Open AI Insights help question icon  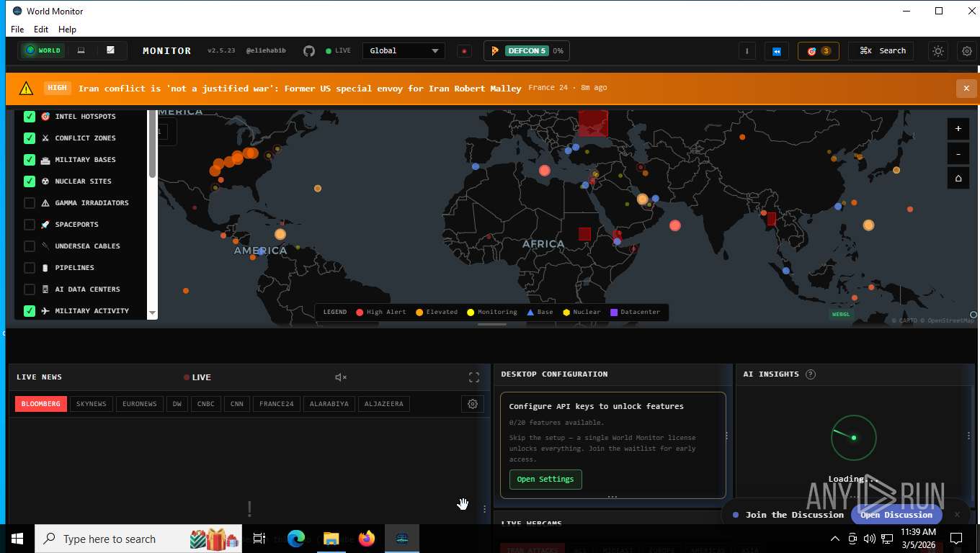[811, 374]
